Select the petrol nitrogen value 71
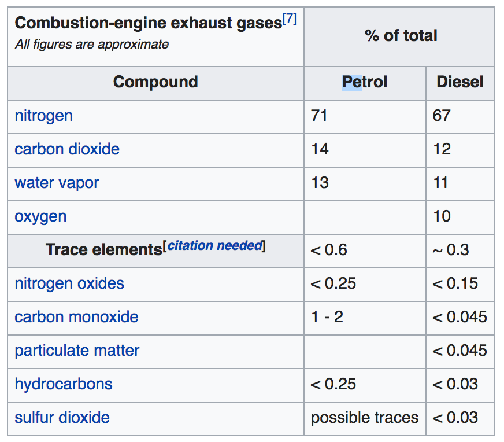This screenshot has width=504, height=442. pos(319,116)
